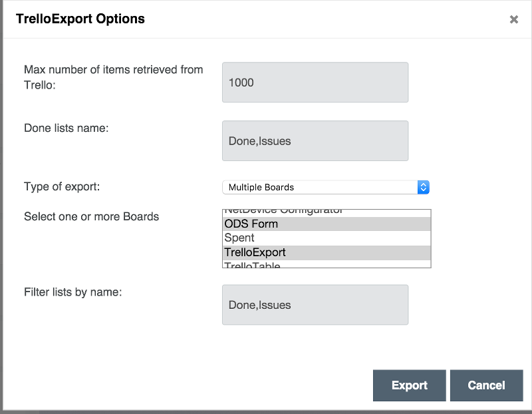The image size is (532, 414).
Task: Click the 'Type of export:' label
Action: coord(62,186)
